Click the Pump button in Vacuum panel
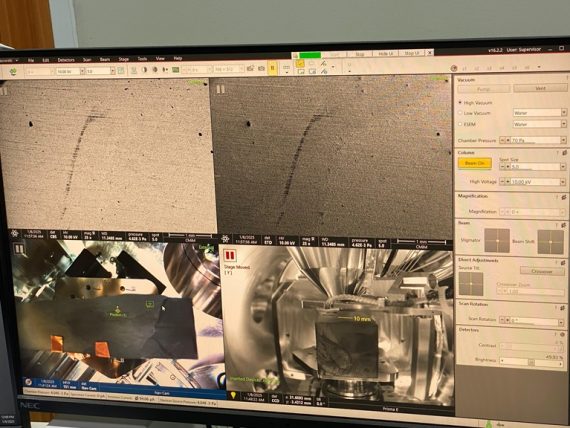Viewport: 570px width, 428px height. click(484, 89)
